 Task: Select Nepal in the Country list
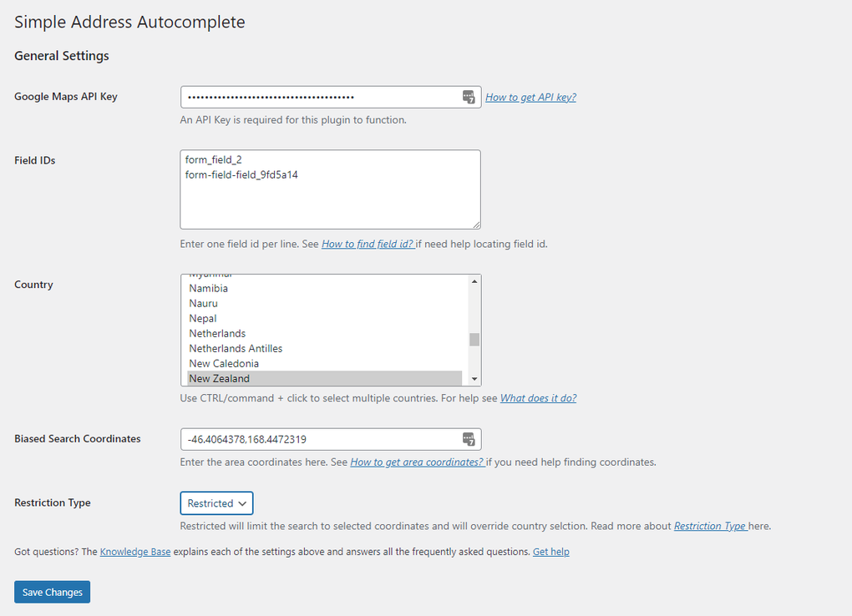click(202, 318)
